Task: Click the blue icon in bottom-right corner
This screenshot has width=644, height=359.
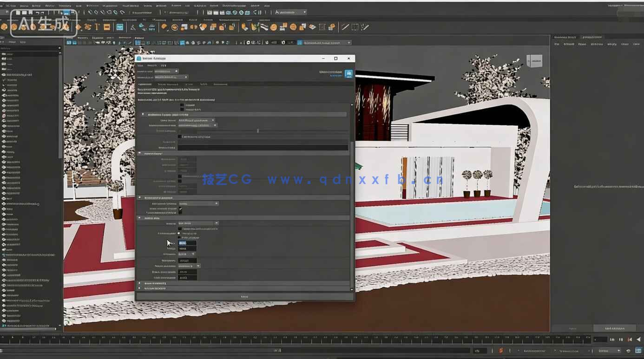Action: [638, 351]
